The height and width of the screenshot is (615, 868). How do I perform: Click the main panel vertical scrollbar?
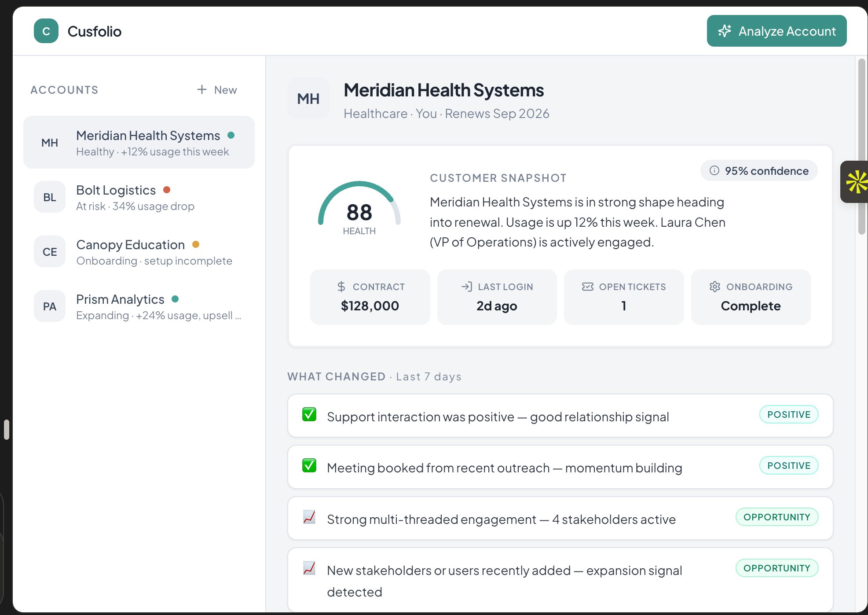click(x=861, y=147)
